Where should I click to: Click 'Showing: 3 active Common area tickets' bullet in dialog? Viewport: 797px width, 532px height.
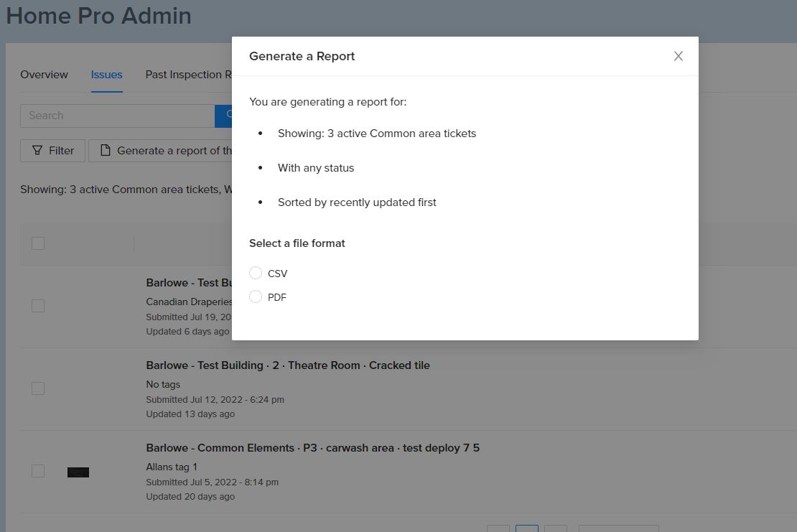click(x=377, y=134)
